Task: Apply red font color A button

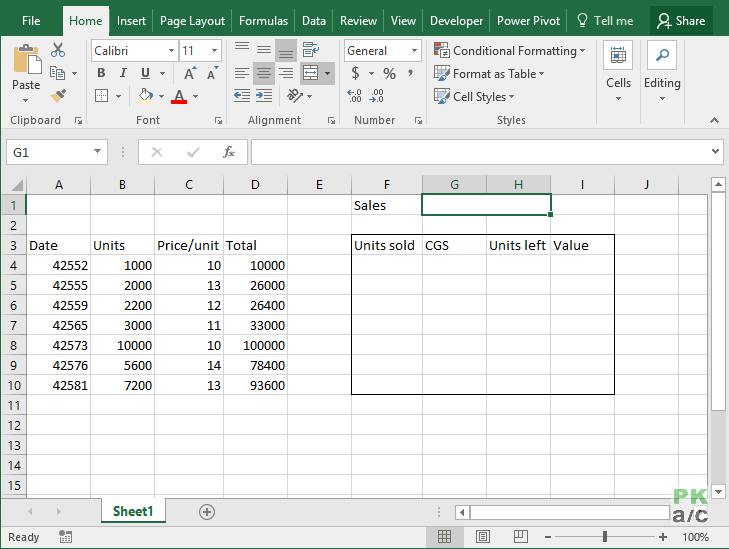Action: click(179, 96)
